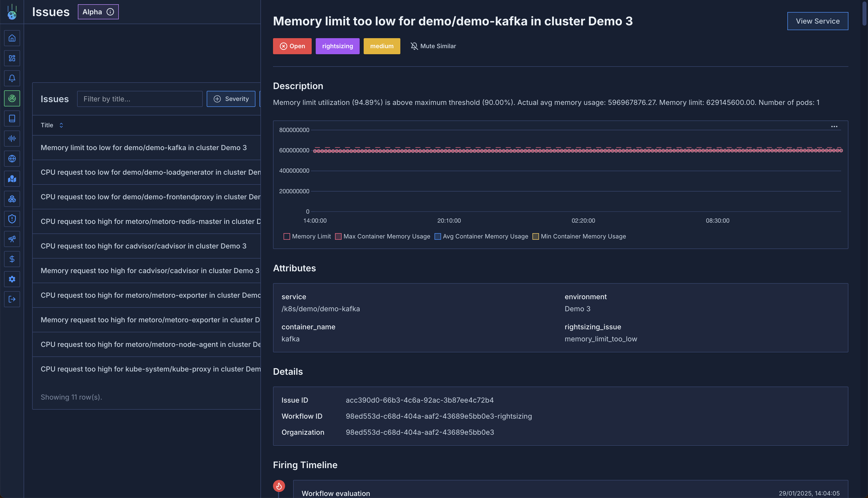Open the alerts bell icon
Screen dimensions: 868x498
point(12,78)
